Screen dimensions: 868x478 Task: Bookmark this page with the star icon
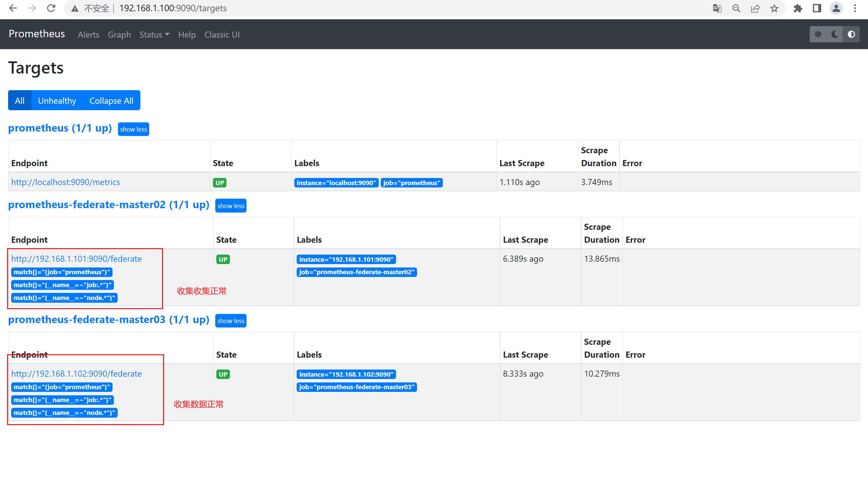pos(774,8)
